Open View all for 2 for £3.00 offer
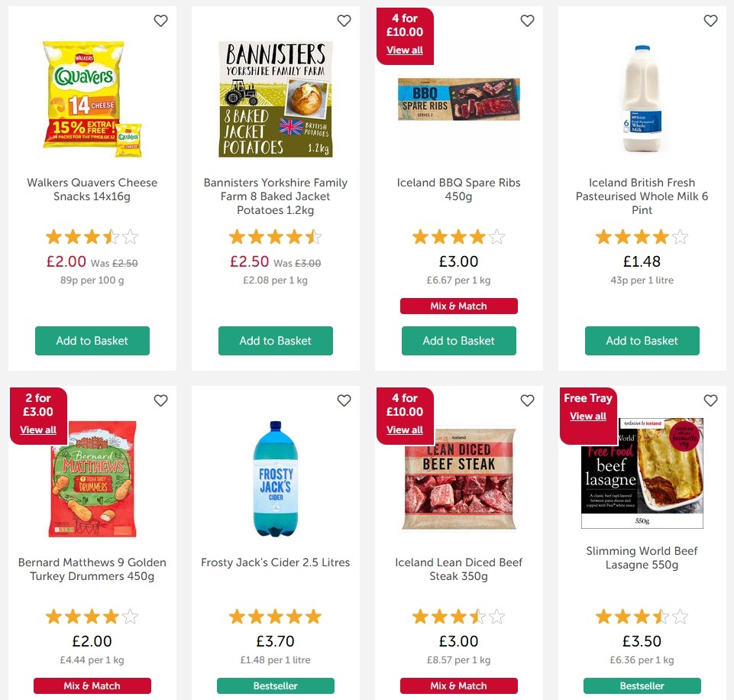The width and height of the screenshot is (734, 700). point(38,429)
